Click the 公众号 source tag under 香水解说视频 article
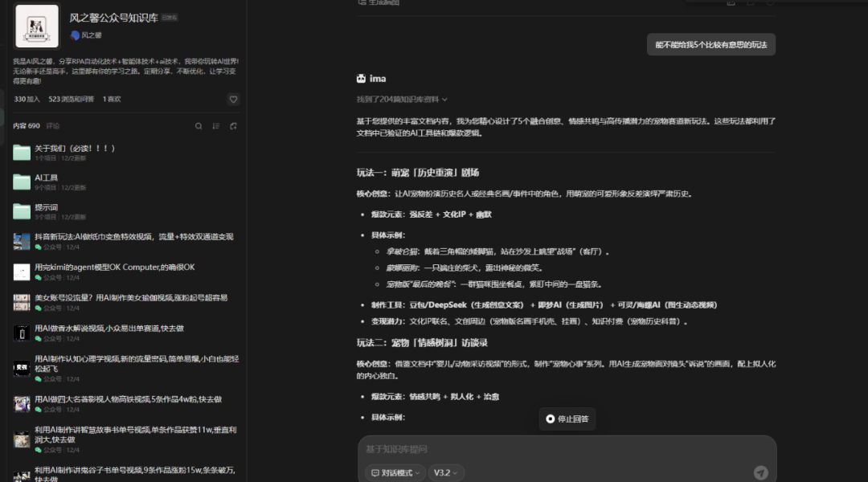 click(x=47, y=339)
